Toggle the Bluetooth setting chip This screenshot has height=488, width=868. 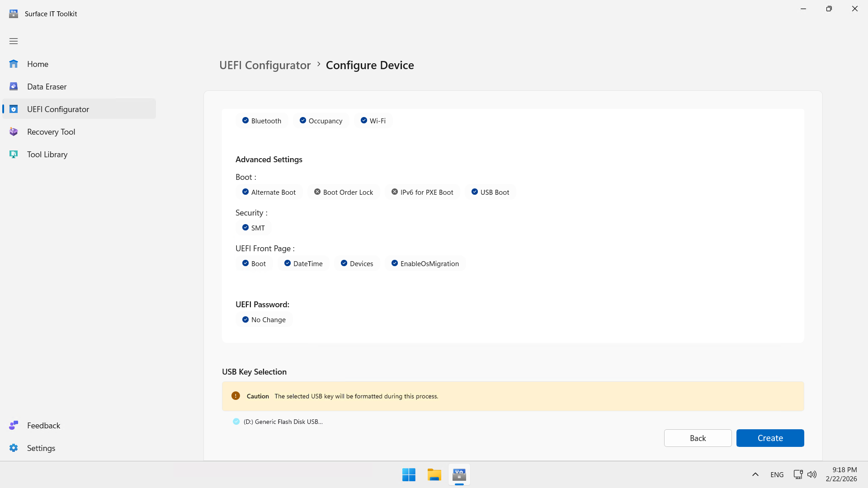[262, 121]
